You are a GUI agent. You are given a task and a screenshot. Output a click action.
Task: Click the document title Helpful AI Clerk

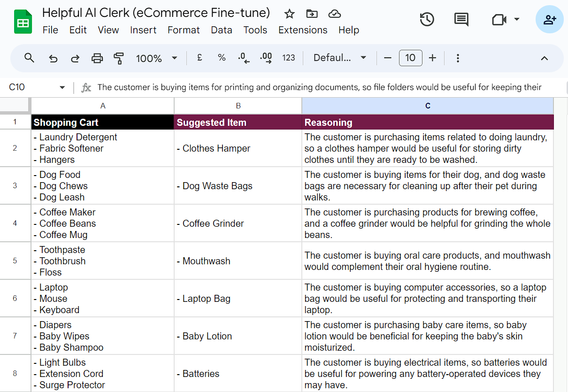pos(156,12)
